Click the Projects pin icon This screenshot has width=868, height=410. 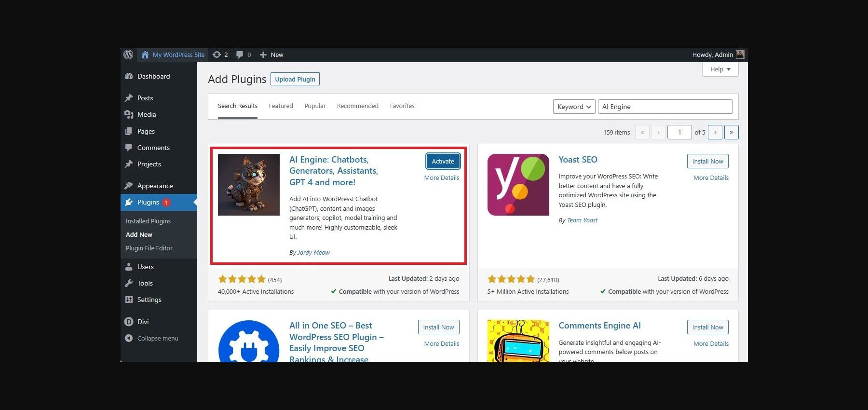pyautogui.click(x=129, y=164)
